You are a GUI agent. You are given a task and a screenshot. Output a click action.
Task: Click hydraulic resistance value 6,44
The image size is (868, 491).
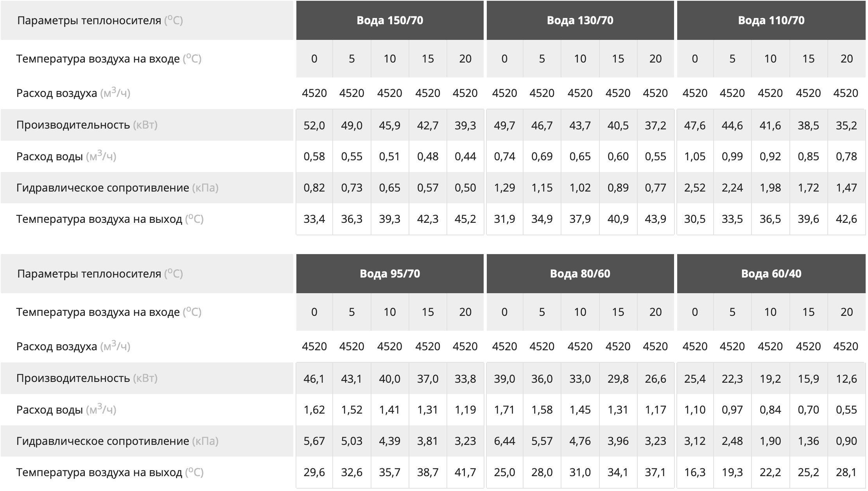click(x=504, y=441)
